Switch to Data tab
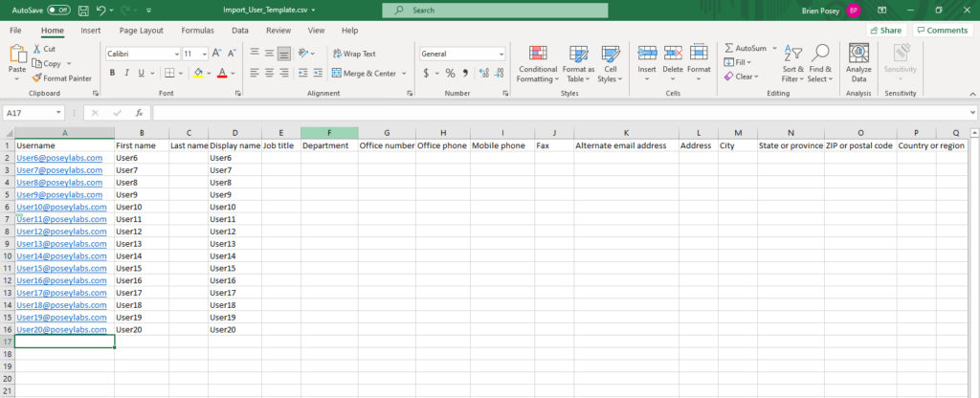980x398 pixels. (x=240, y=30)
